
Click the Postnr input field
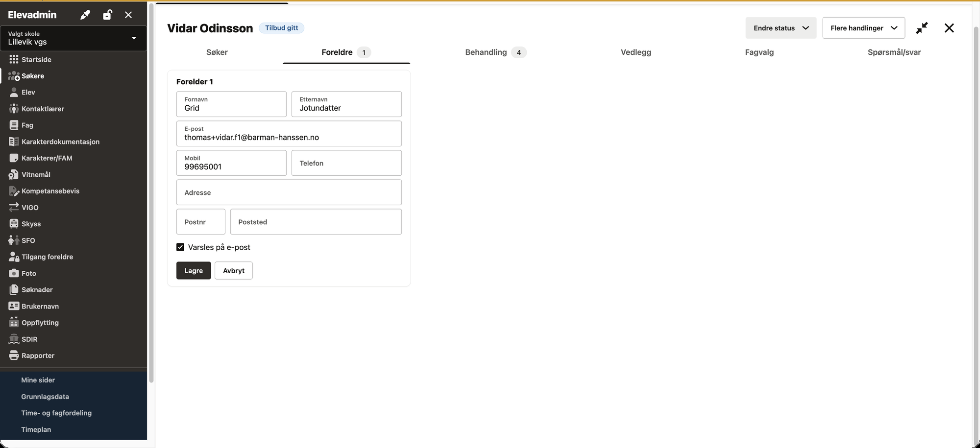[201, 222]
